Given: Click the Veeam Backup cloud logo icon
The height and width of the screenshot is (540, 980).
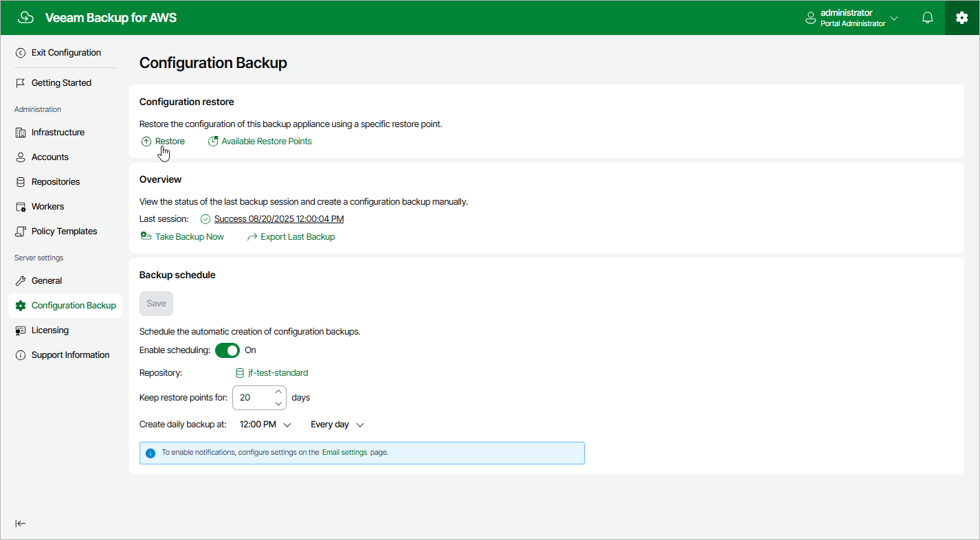Looking at the screenshot, I should [x=25, y=18].
